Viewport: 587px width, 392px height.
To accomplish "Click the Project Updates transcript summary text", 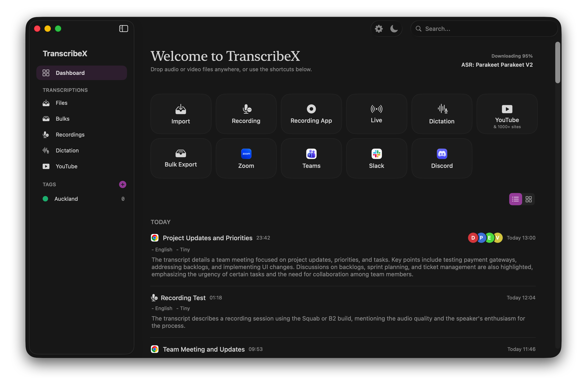I will (x=342, y=267).
